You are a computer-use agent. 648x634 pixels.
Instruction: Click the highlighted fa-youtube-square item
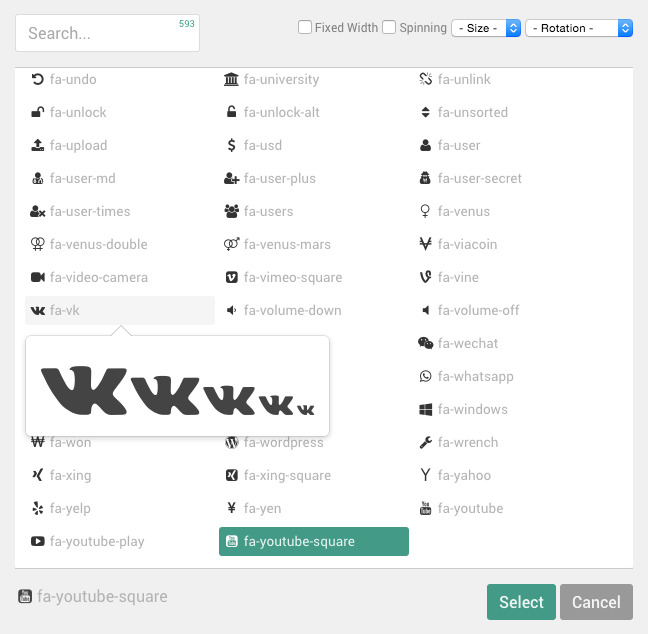coord(314,542)
